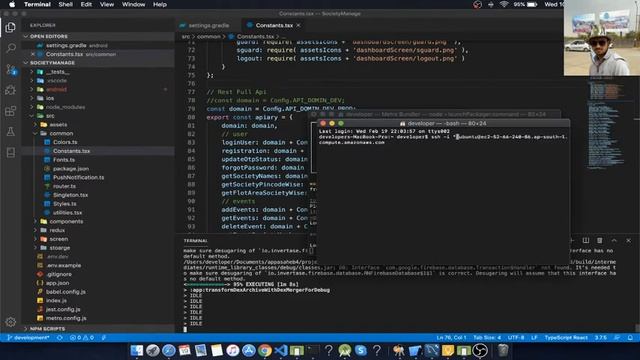Click the sync changes icon in the status bar
The image size is (640, 360).
[60, 338]
